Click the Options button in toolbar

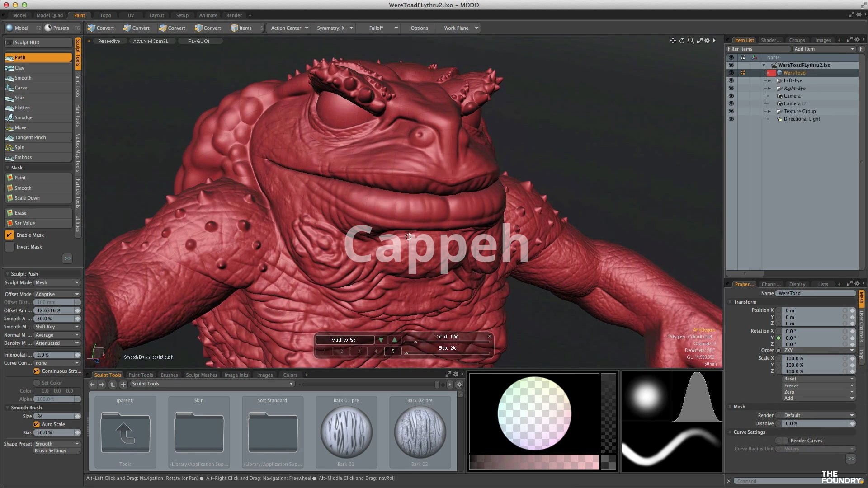point(419,28)
